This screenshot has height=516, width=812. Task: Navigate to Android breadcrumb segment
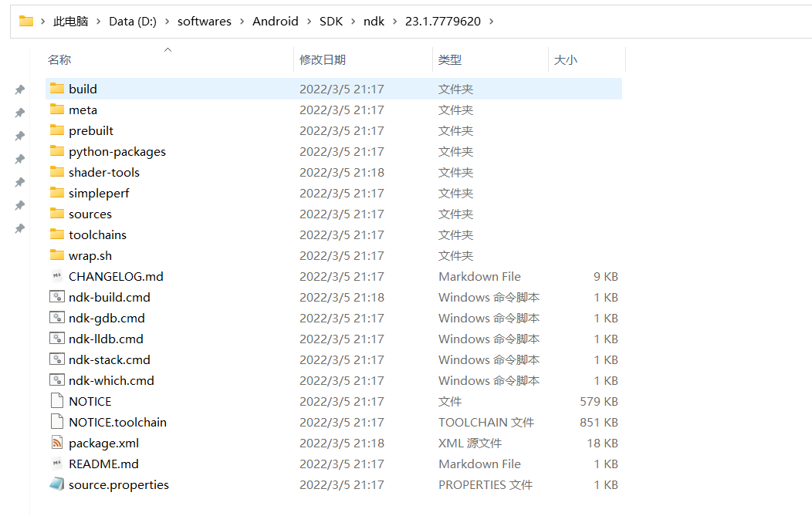[x=276, y=22]
